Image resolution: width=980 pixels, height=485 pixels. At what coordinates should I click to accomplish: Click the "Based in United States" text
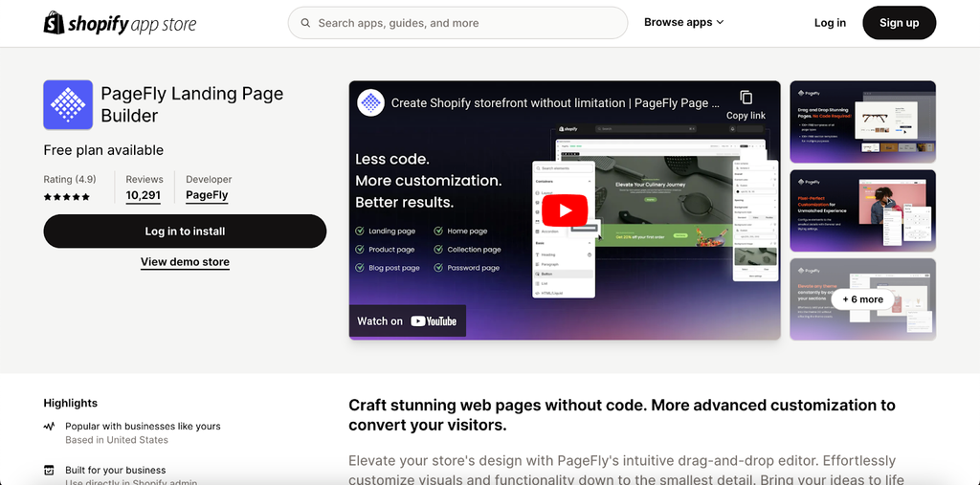pos(116,440)
